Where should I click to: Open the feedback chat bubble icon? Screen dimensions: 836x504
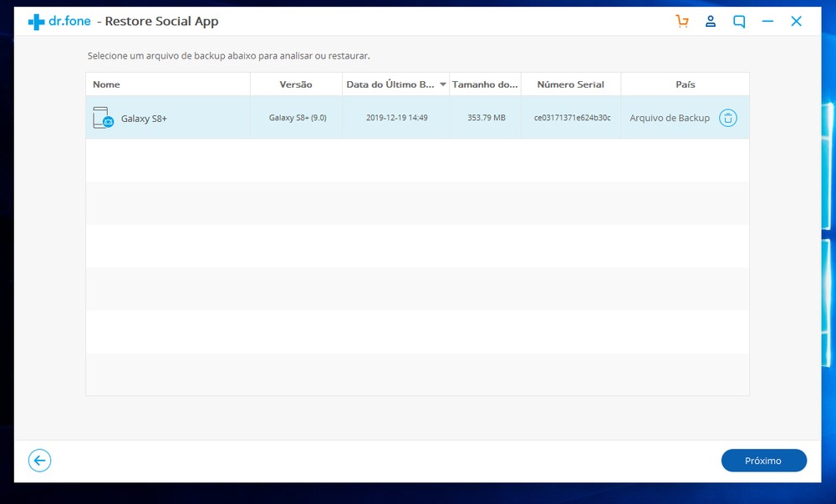(x=739, y=22)
